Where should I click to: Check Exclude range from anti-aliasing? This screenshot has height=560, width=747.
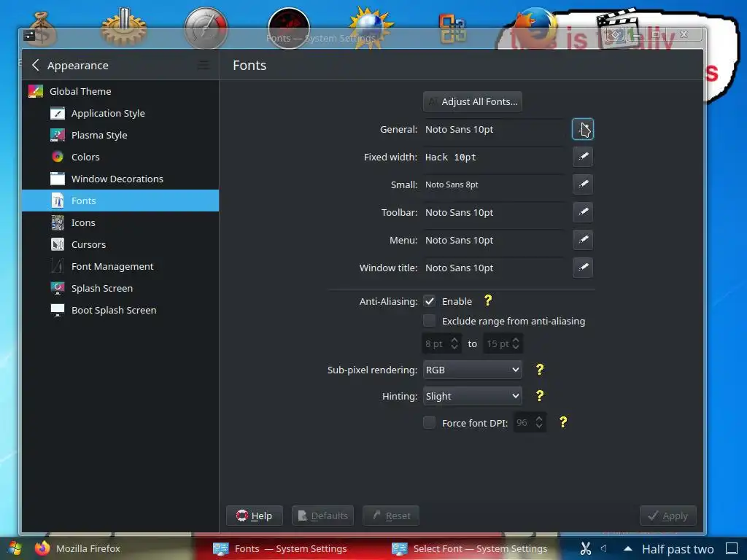[429, 321]
